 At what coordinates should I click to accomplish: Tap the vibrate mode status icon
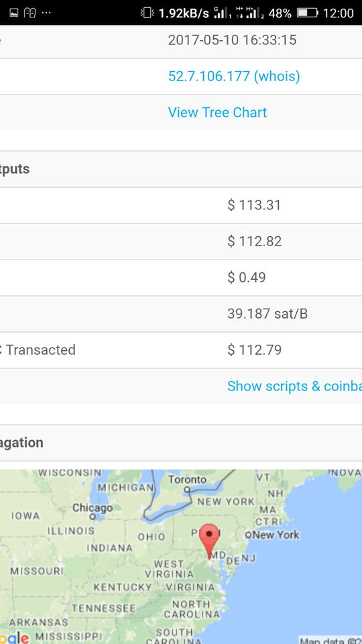[147, 13]
